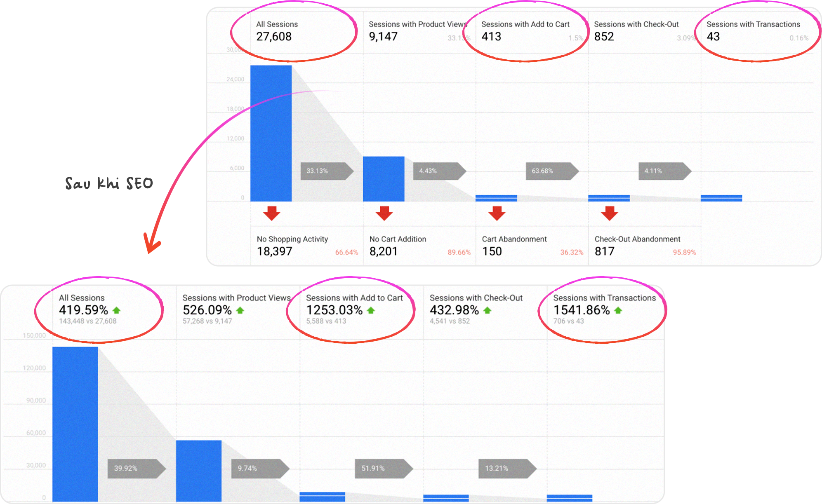The image size is (822, 504).
Task: Click the 13.21% funnel arrow tag
Action: pyautogui.click(x=506, y=469)
